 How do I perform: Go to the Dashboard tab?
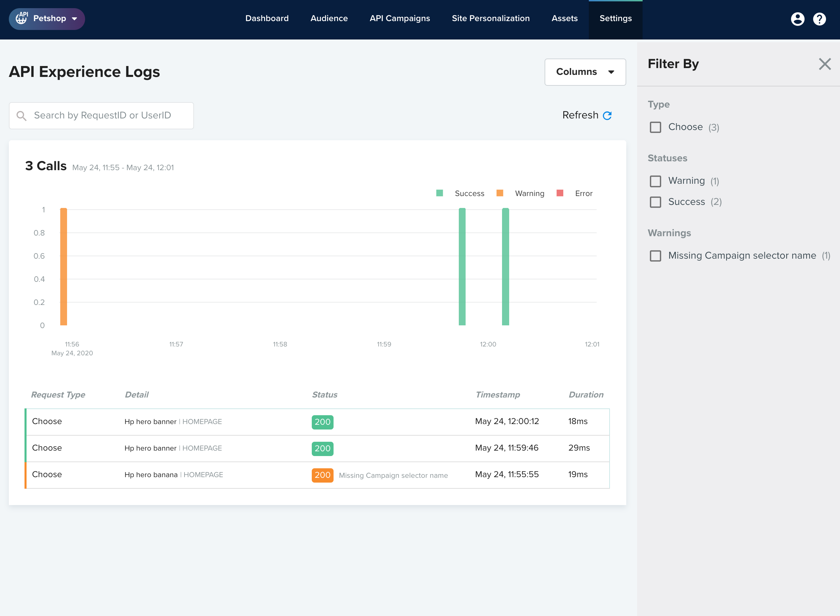(267, 19)
